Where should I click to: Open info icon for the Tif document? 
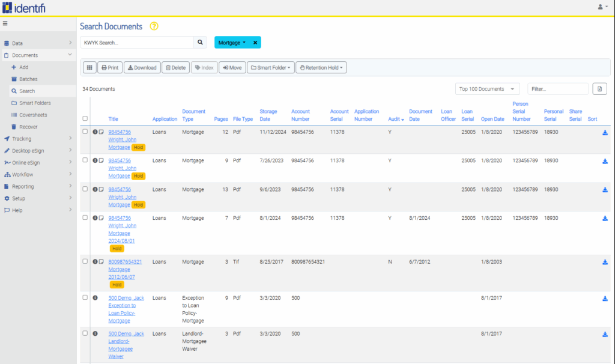[95, 262]
